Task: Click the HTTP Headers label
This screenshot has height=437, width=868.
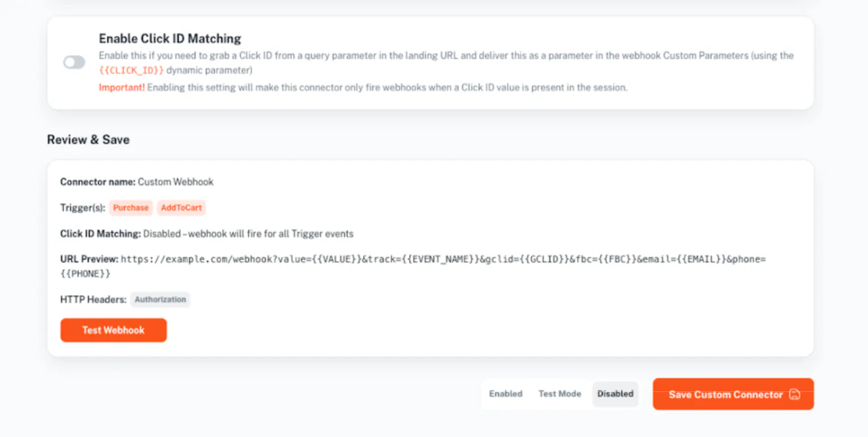Action: pyautogui.click(x=94, y=300)
